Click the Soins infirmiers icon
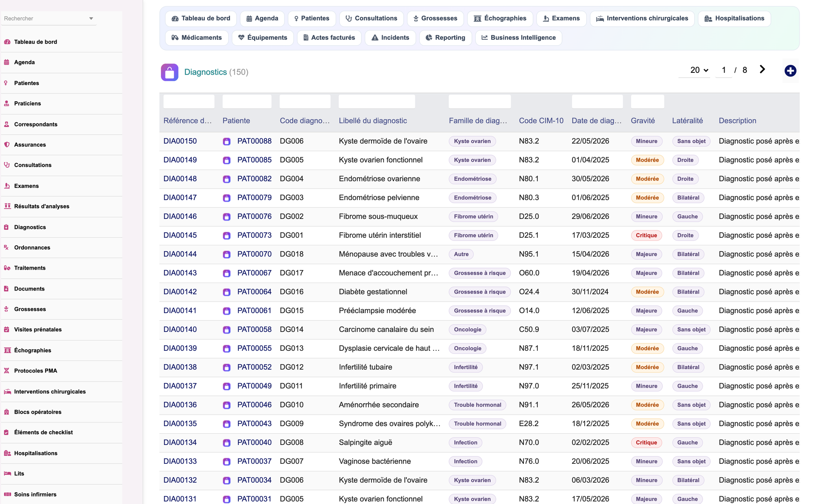 [7, 494]
